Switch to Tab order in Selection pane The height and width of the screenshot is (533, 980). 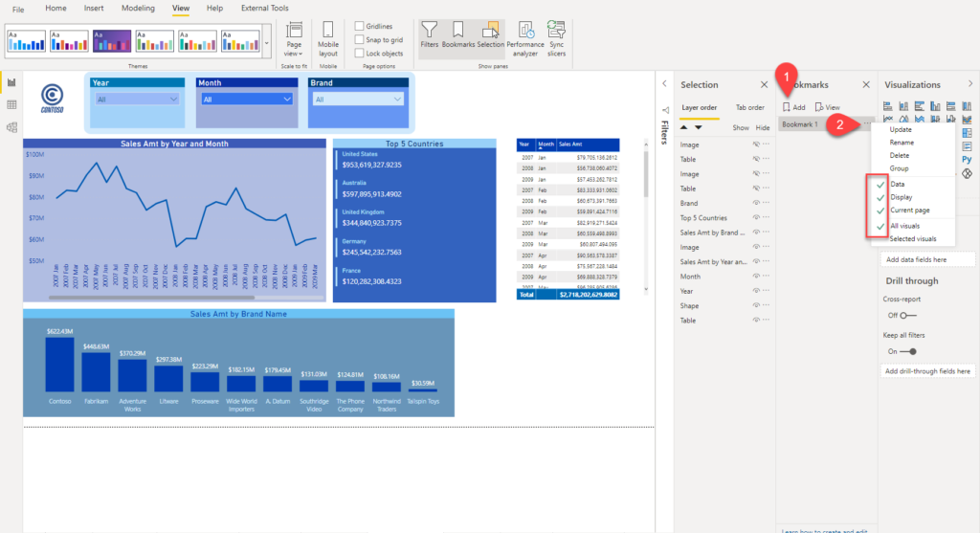tap(750, 107)
